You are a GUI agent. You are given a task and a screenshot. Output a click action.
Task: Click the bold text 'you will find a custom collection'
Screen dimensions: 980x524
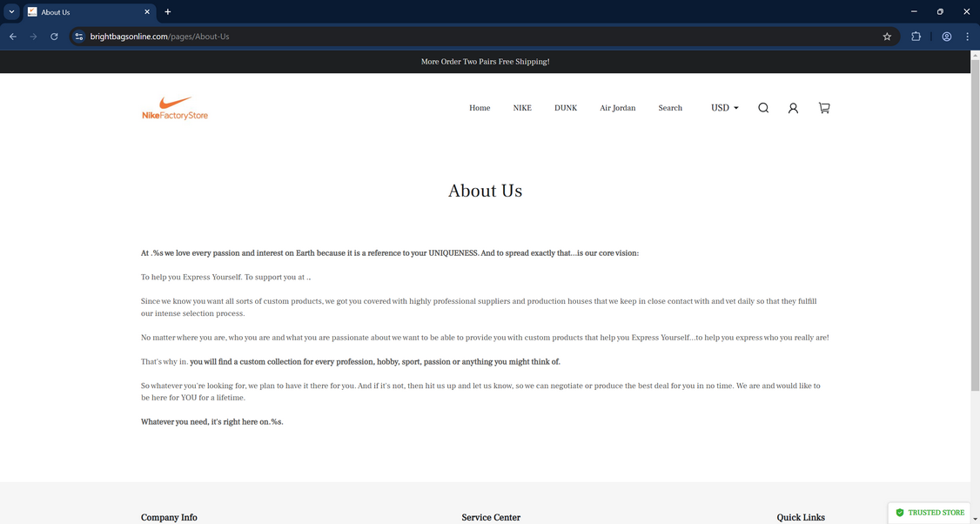(376, 362)
